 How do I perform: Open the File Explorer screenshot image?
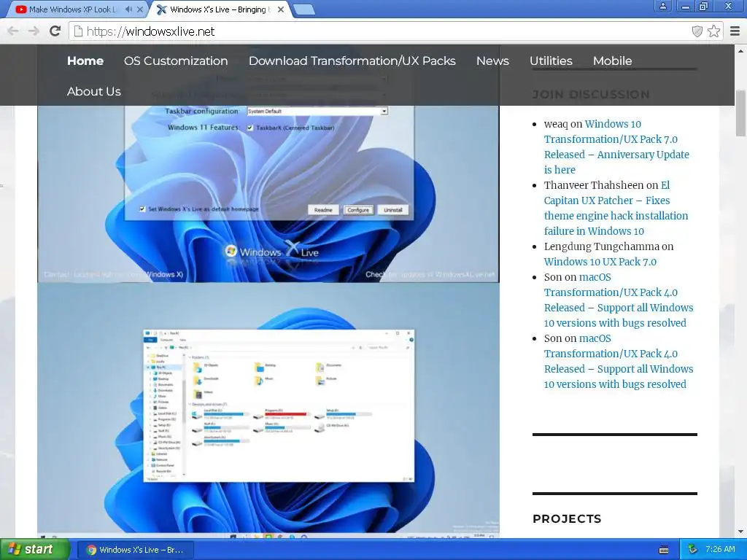(268, 409)
